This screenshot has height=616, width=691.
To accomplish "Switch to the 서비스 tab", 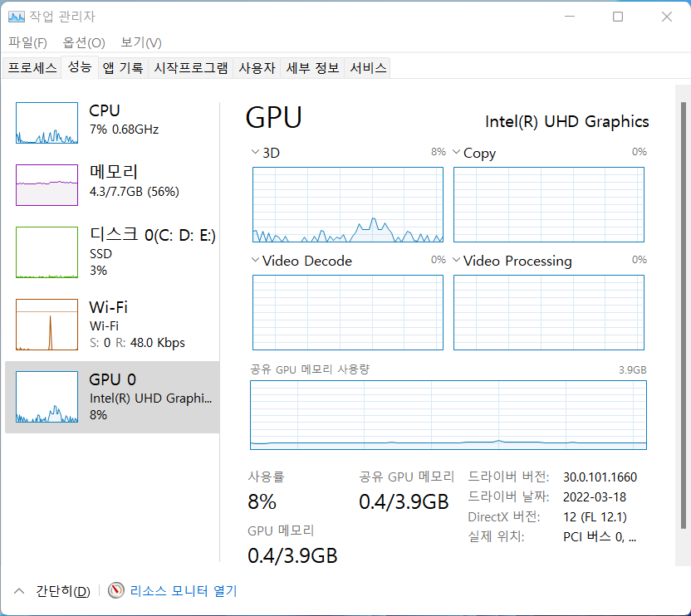I will [x=368, y=68].
